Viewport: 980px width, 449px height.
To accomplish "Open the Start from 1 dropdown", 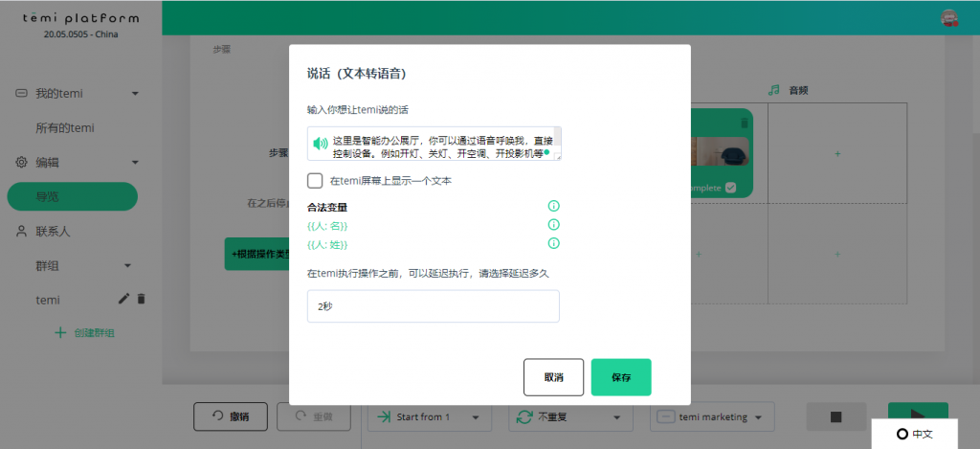I will 429,417.
